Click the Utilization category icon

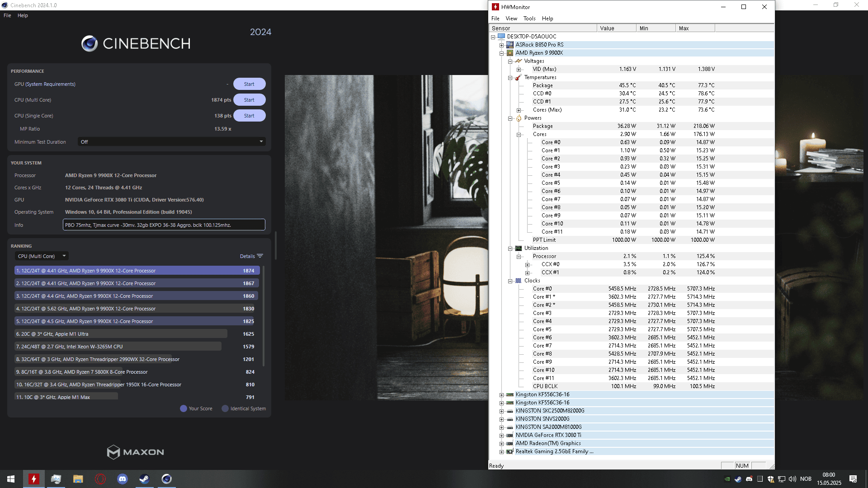click(x=519, y=248)
